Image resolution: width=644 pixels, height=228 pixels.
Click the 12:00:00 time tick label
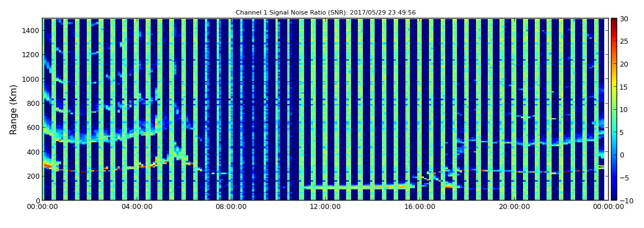tap(325, 207)
